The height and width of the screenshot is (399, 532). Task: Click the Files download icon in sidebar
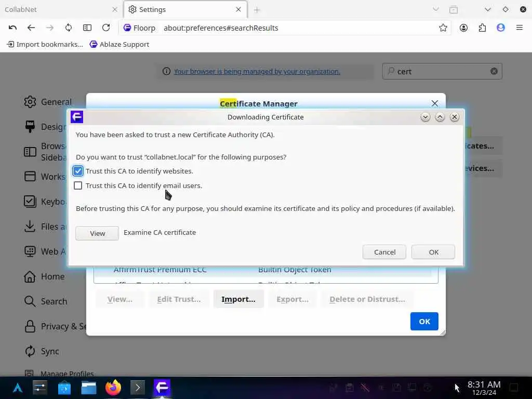pos(30,227)
